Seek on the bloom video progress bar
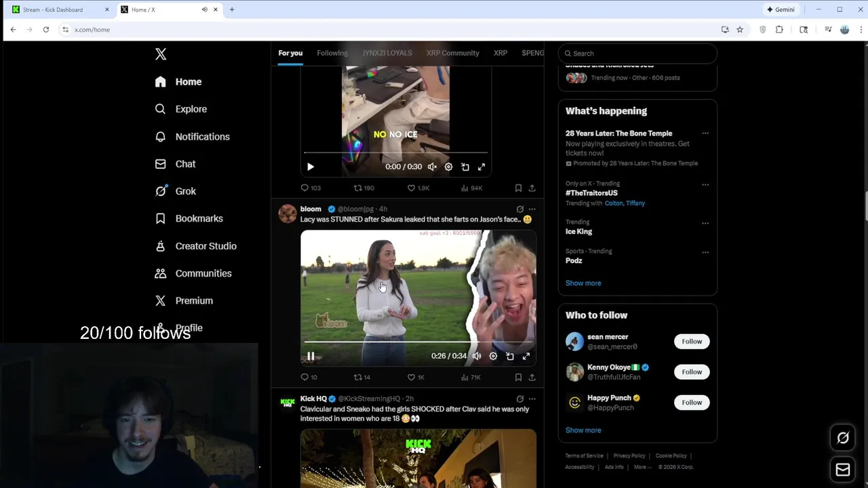Viewport: 868px width, 488px height. (x=418, y=342)
